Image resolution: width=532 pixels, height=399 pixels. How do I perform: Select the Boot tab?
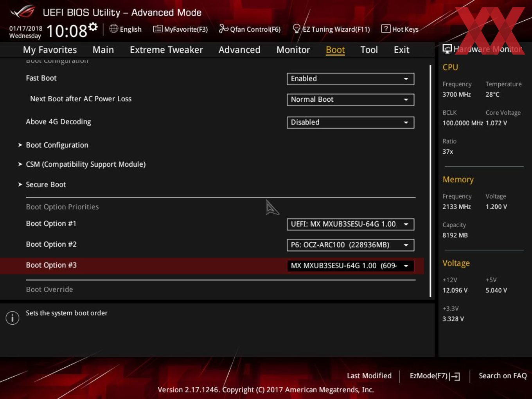335,50
